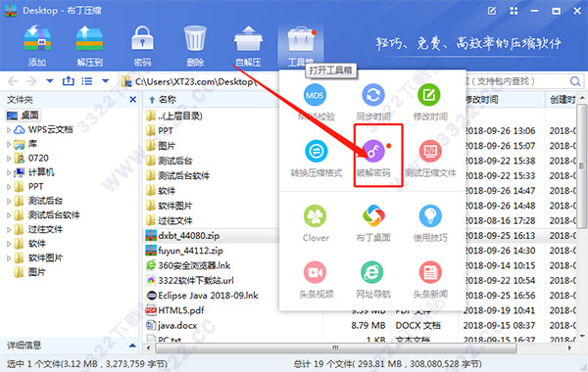The height and width of the screenshot is (372, 588).
Task: Expand the 过往文件 tree node
Action: coord(8,229)
